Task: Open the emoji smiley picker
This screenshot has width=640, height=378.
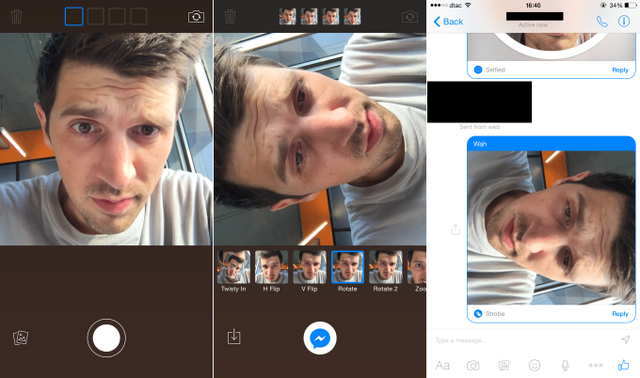Action: pyautogui.click(x=534, y=365)
